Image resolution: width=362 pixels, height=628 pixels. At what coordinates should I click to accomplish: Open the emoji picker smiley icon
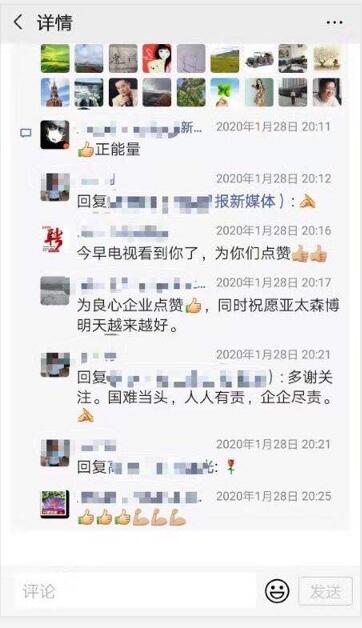(x=277, y=591)
